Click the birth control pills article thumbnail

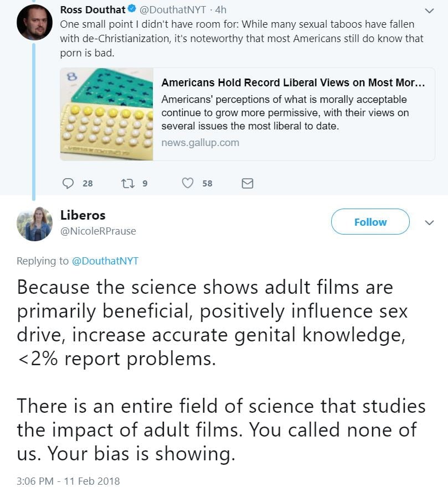[106, 115]
